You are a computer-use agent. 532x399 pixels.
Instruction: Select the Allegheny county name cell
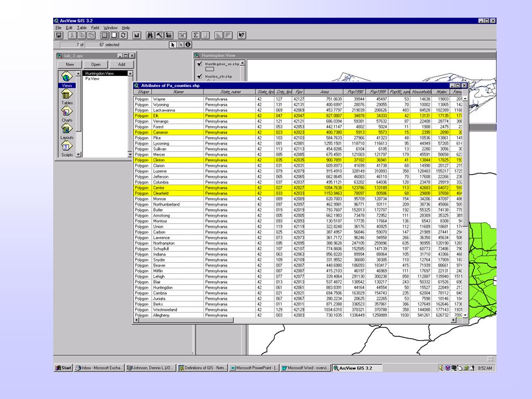tap(177, 315)
